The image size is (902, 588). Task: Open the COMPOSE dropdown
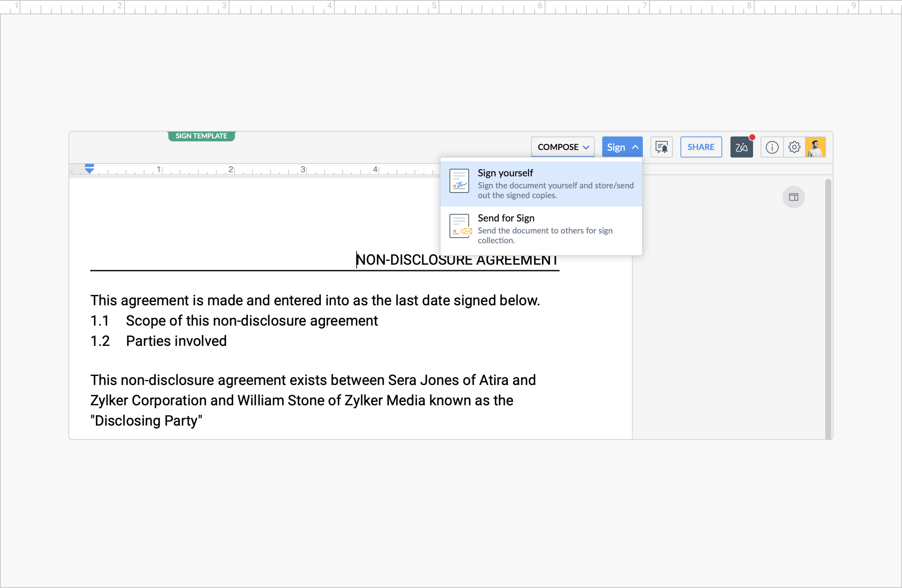[x=558, y=147]
